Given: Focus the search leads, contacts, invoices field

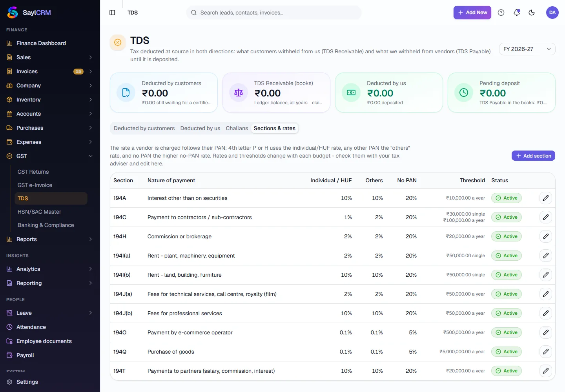Looking at the screenshot, I should pyautogui.click(x=274, y=13).
